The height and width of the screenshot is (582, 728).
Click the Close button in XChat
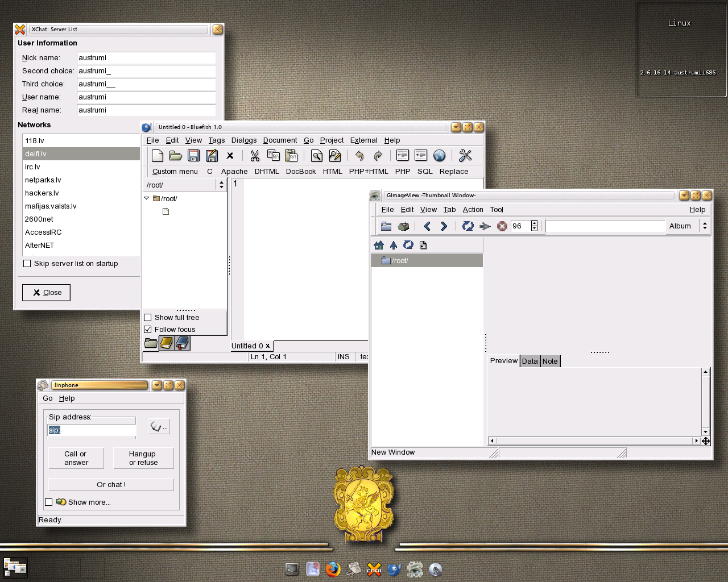pos(46,293)
